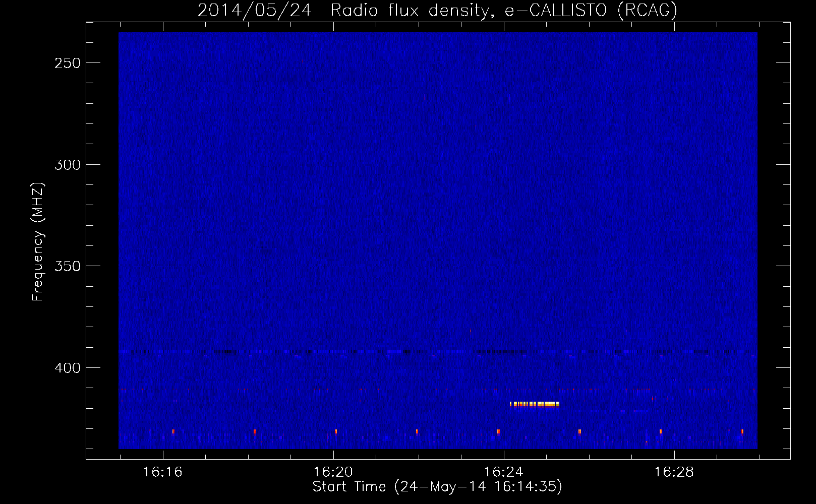Click the bright yellow burst near 16:24
This screenshot has width=816, height=504.
pos(535,404)
